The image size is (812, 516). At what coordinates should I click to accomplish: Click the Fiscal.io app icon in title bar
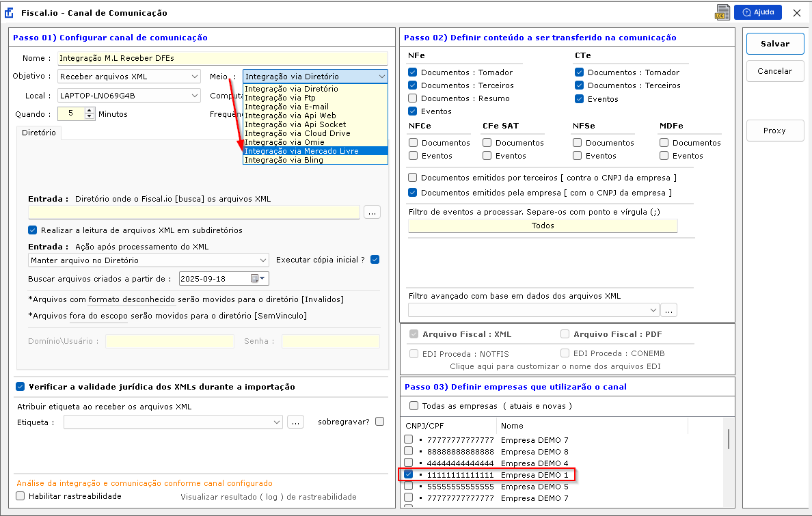10,13
